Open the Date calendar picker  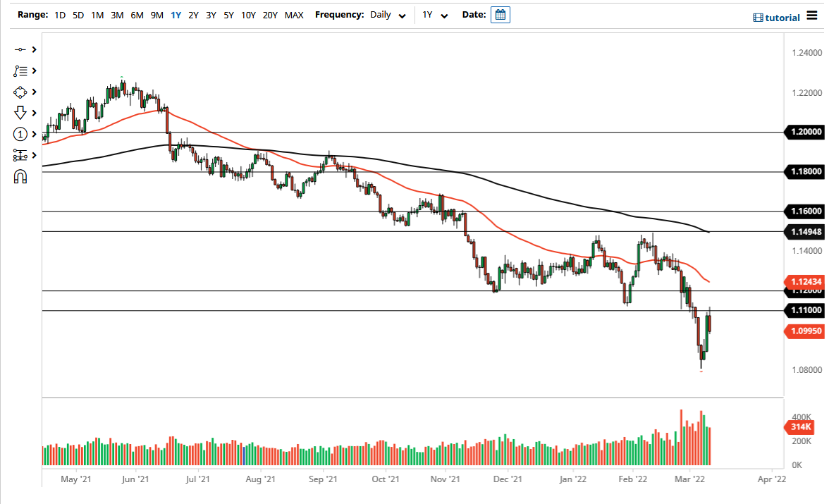point(500,14)
